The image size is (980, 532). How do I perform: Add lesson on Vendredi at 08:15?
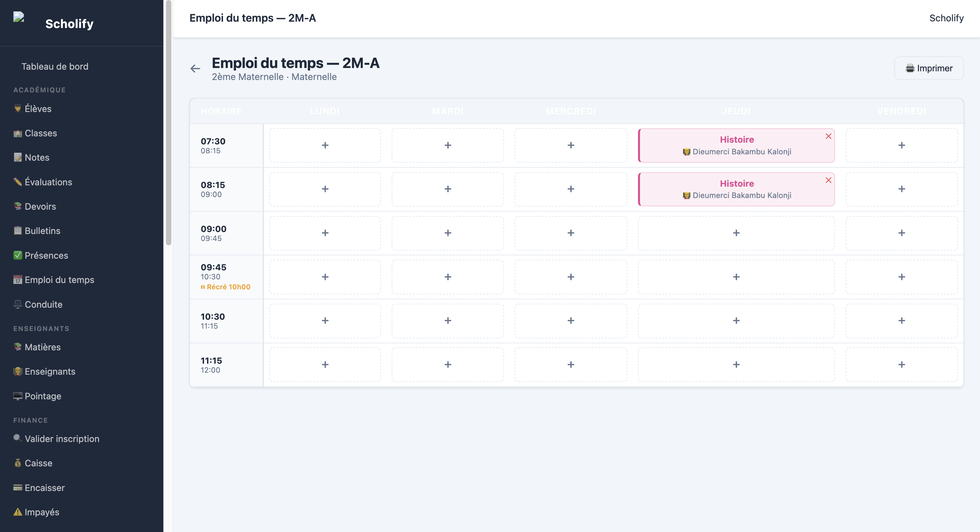902,189
